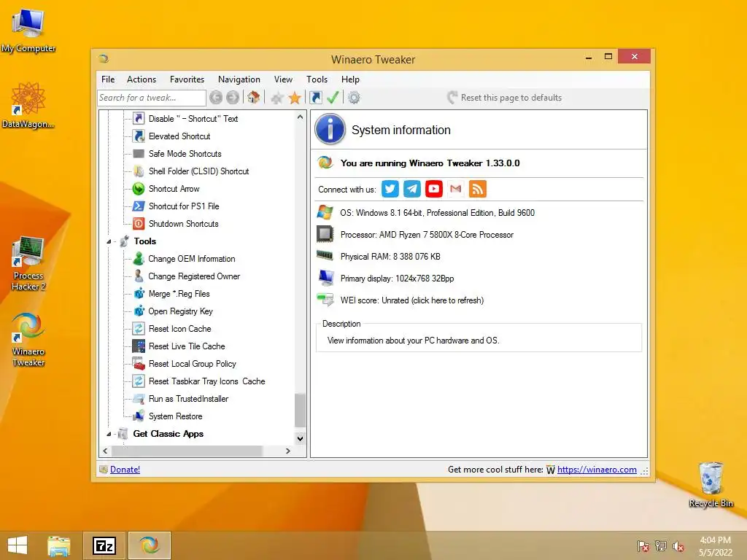Select the Shortcut Arrow tweak
Screen dimensions: 747x560
pyautogui.click(x=174, y=189)
